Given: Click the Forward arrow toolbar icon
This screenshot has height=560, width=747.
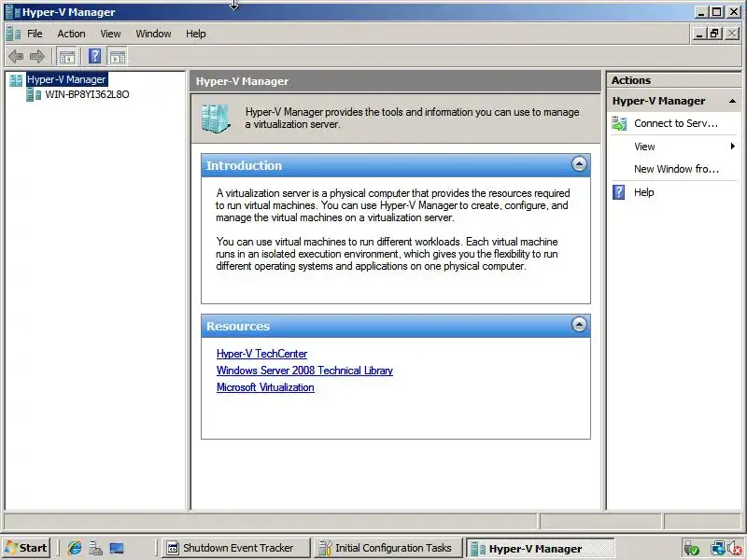Looking at the screenshot, I should 36,57.
